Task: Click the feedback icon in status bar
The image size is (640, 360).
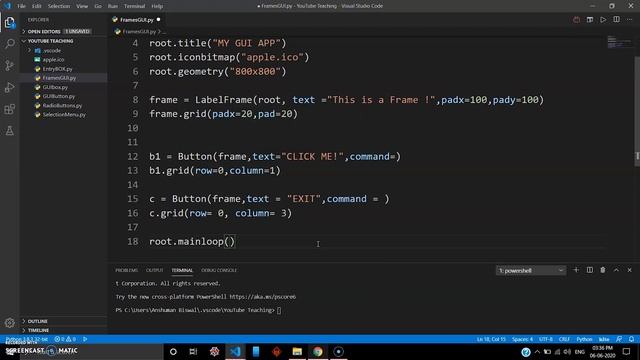Action: click(619, 339)
